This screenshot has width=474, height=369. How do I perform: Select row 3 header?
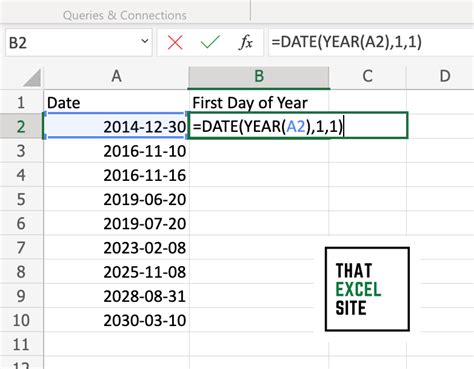pyautogui.click(x=21, y=151)
